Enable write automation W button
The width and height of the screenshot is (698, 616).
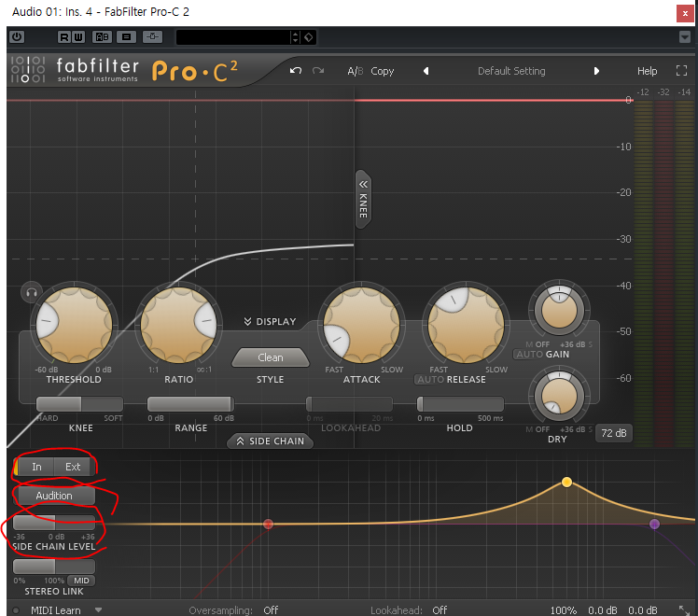[77, 37]
